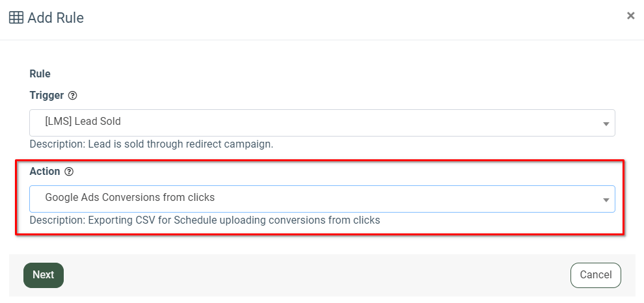The width and height of the screenshot is (644, 303).
Task: Click the Next button
Action: pos(44,275)
